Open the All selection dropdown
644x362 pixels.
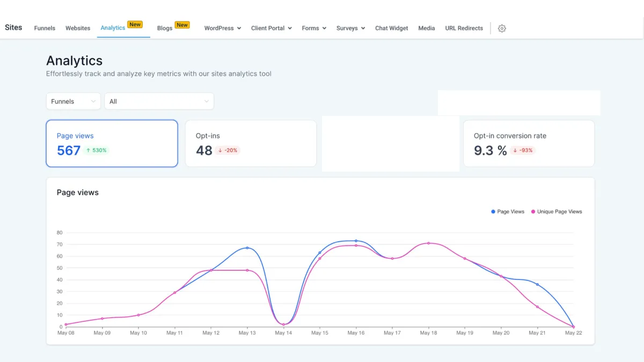(159, 101)
